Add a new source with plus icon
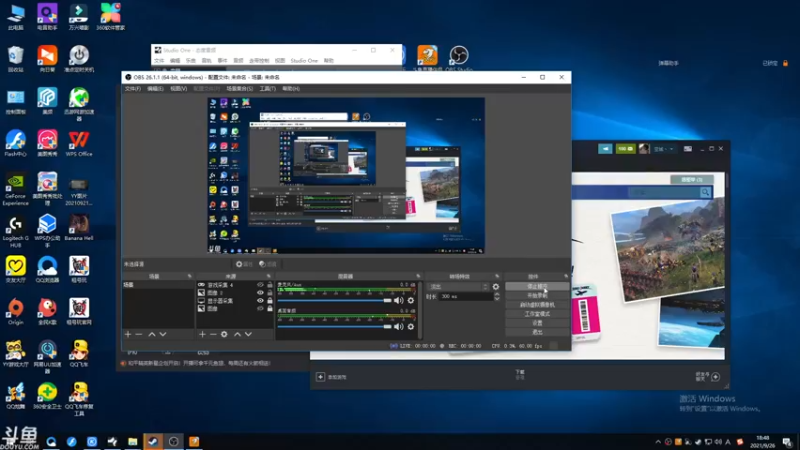This screenshot has width=800, height=450. pyautogui.click(x=202, y=334)
